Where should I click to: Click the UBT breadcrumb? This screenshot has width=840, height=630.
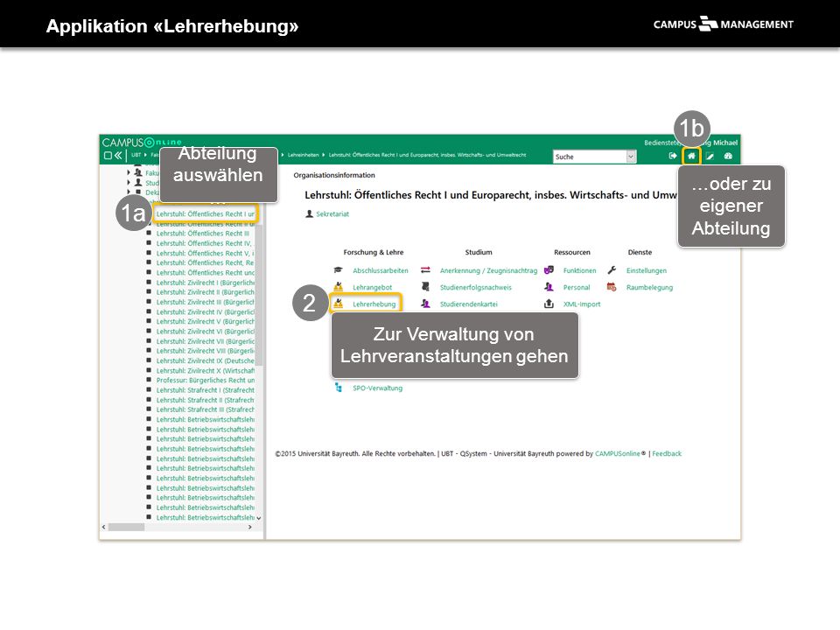(136, 155)
